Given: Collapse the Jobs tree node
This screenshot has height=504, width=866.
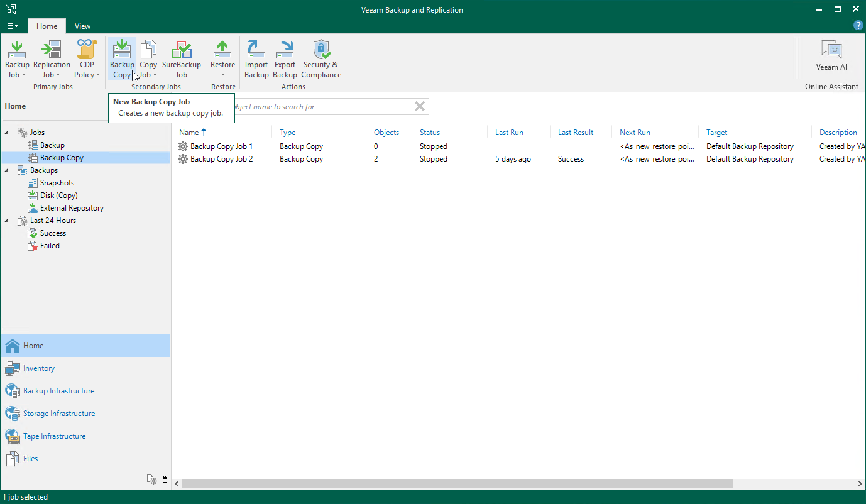Looking at the screenshot, I should (x=8, y=133).
